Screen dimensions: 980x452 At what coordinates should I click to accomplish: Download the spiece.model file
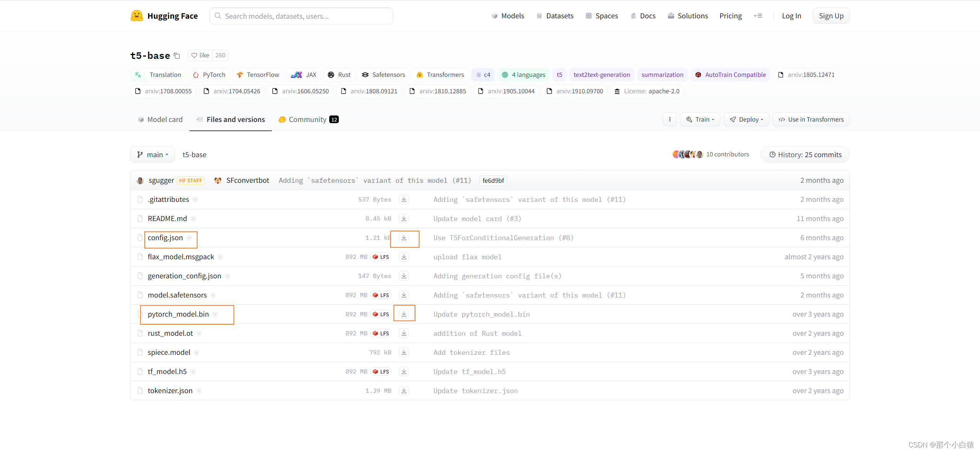[403, 353]
